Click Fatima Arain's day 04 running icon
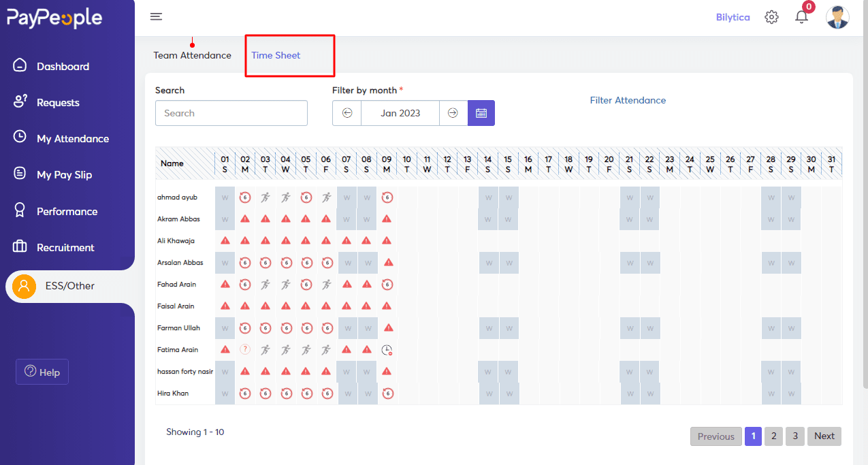This screenshot has width=868, height=465. (x=286, y=350)
